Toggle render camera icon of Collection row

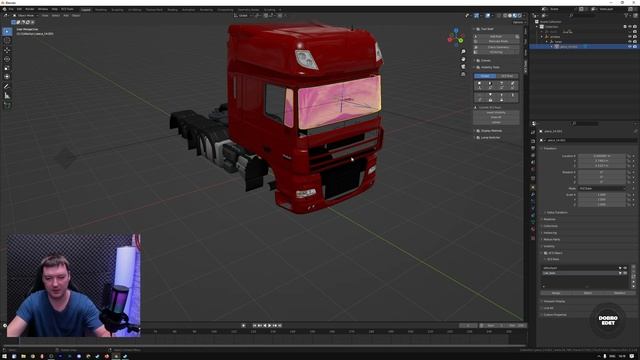click(635, 27)
